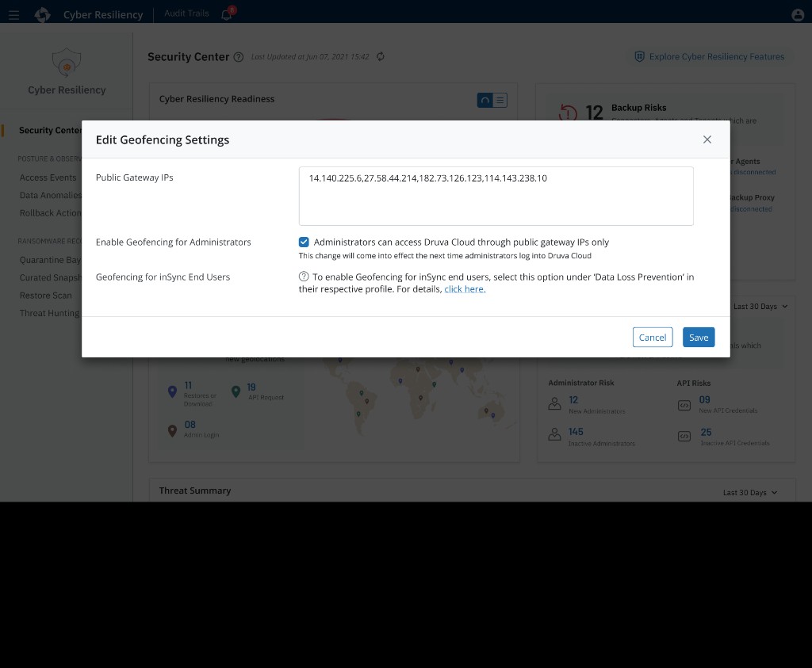Click the Agents disconnected link
The height and width of the screenshot is (668, 812).
(x=754, y=172)
